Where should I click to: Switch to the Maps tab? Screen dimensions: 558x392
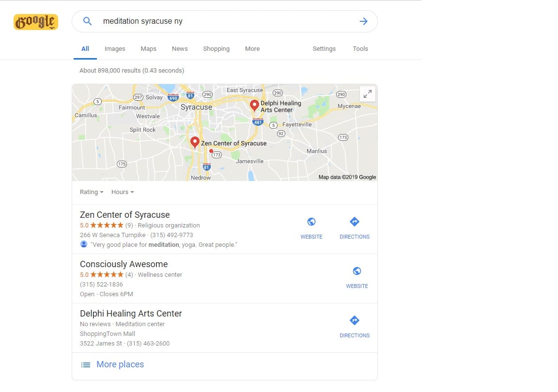pos(148,49)
